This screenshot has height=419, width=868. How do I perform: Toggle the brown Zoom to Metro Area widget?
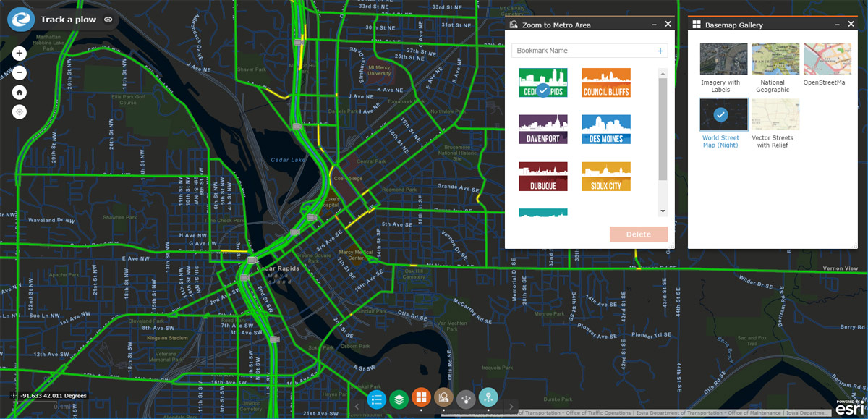[443, 397]
